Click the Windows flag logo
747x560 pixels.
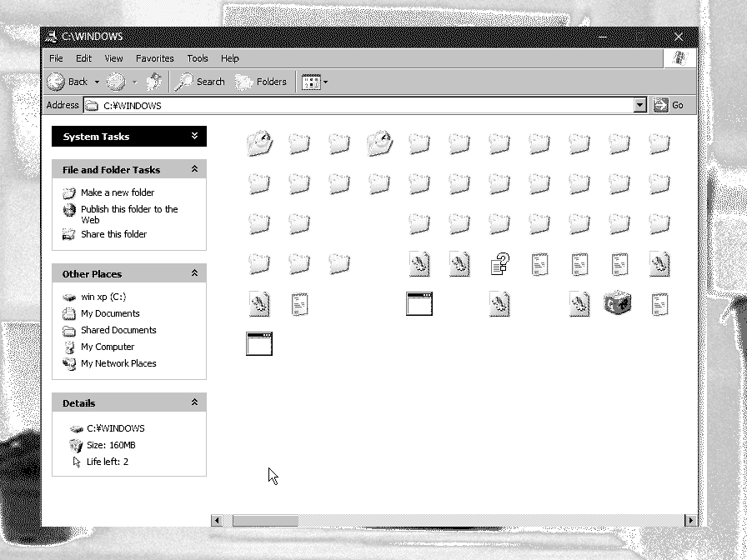pyautogui.click(x=679, y=58)
